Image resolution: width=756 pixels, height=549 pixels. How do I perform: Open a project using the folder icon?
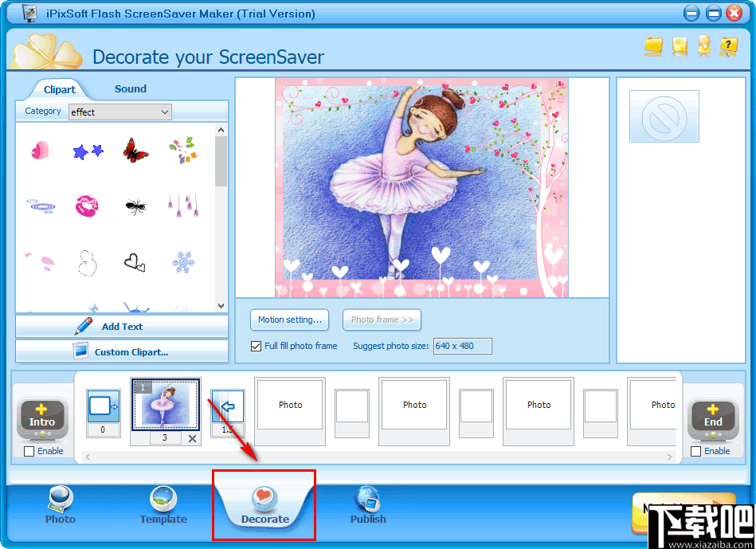(654, 47)
